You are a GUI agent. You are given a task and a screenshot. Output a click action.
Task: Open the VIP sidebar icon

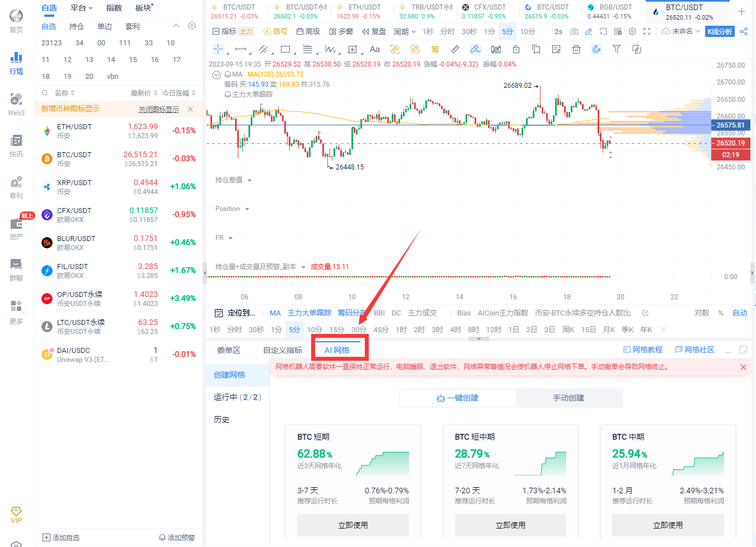pos(16,515)
